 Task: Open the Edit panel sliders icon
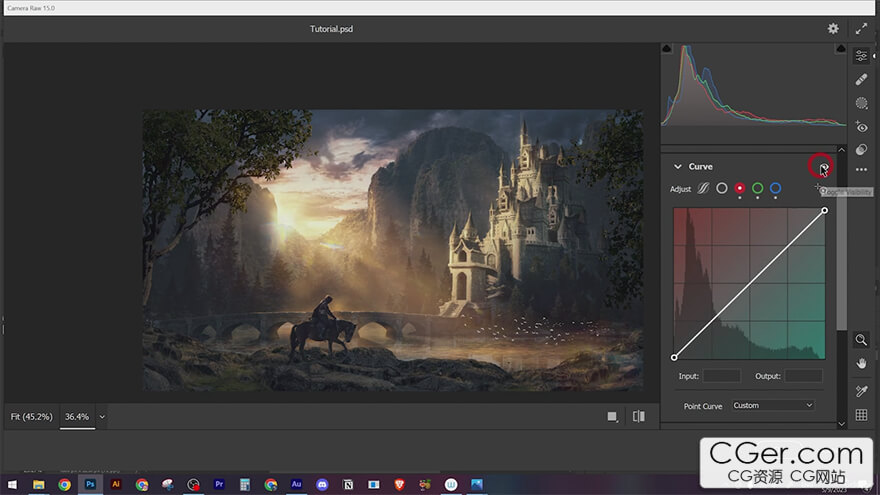click(x=861, y=56)
